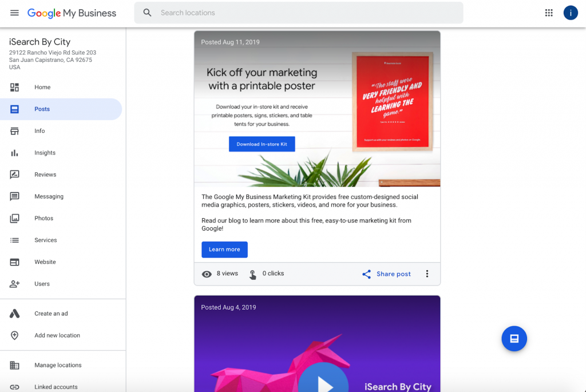Click the floating create post button
This screenshot has width=586, height=392.
tap(514, 339)
